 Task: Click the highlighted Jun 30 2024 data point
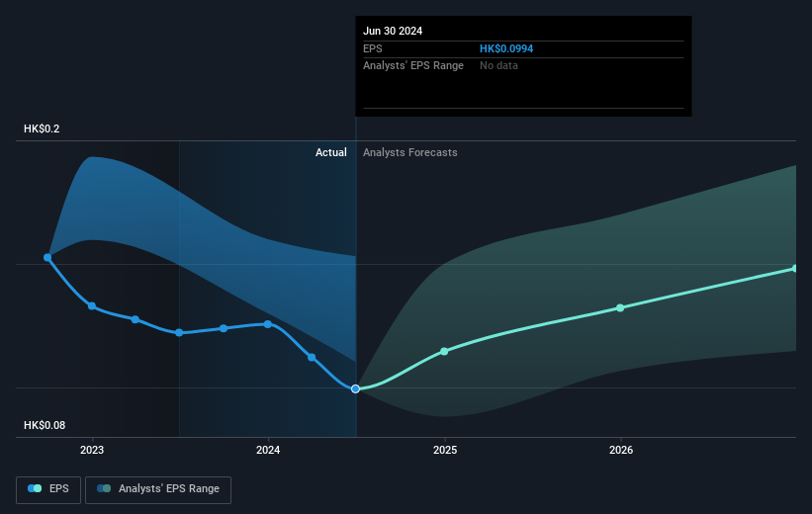[355, 388]
